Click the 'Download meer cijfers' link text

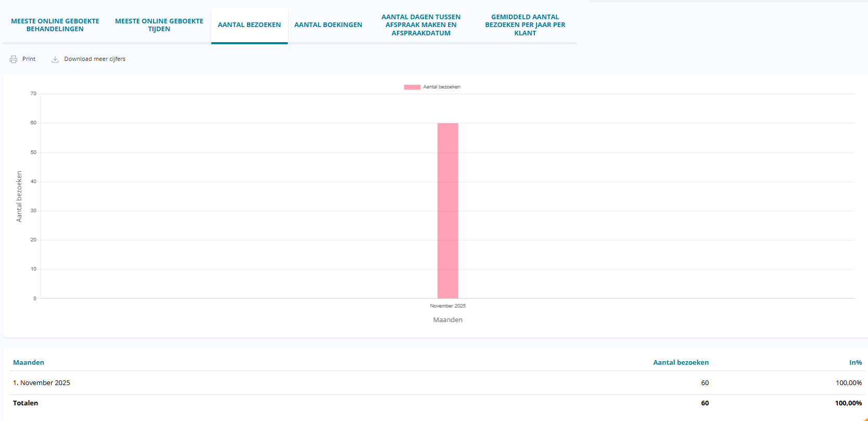pos(95,59)
